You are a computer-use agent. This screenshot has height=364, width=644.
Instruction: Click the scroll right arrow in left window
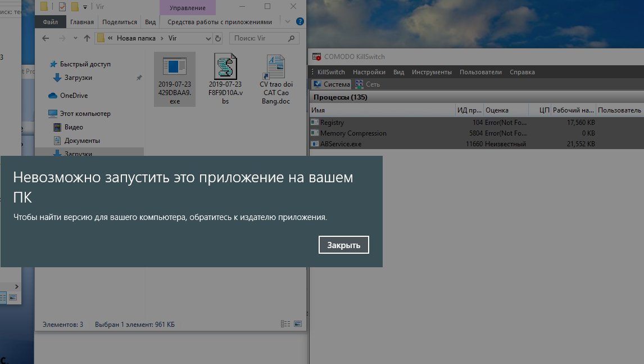16,286
